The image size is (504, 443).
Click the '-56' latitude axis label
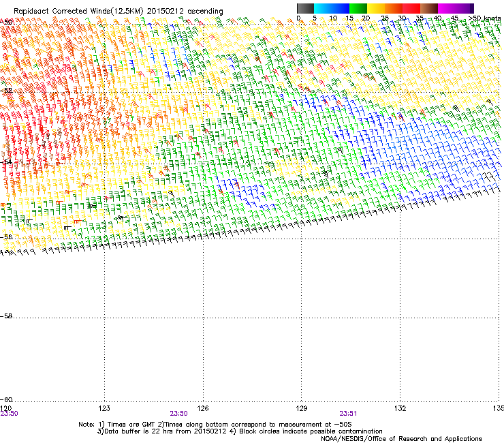(x=6, y=236)
